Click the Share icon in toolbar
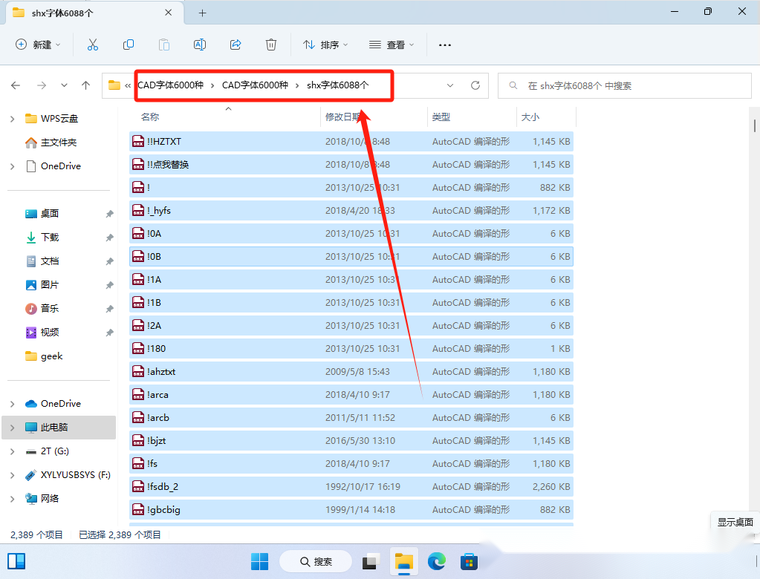This screenshot has height=579, width=760. click(x=235, y=45)
